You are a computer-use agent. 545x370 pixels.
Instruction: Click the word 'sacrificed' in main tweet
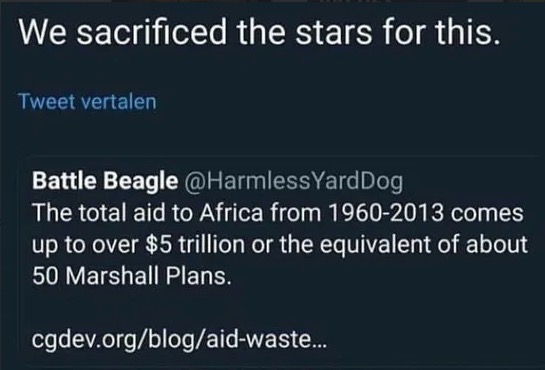click(x=151, y=32)
